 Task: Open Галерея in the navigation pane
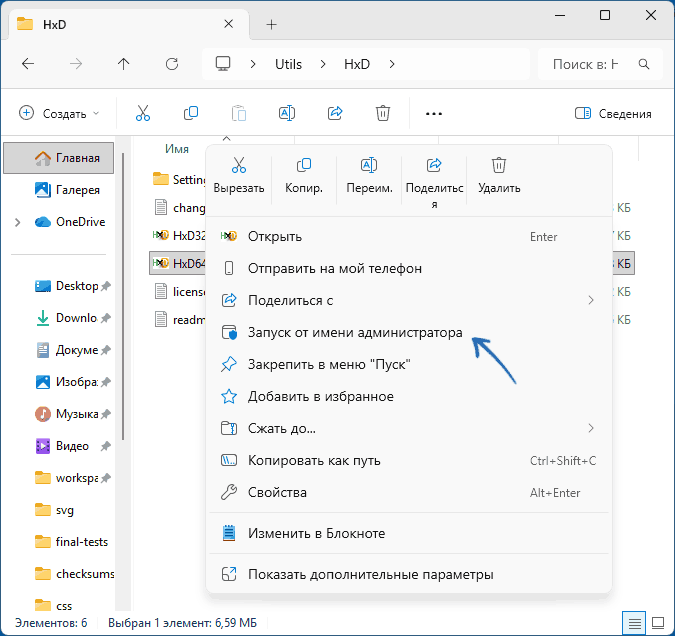pos(59,190)
